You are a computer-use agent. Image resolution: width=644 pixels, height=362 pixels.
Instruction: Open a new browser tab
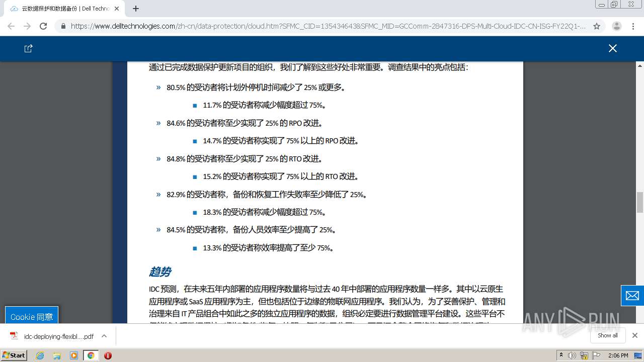coord(136,9)
